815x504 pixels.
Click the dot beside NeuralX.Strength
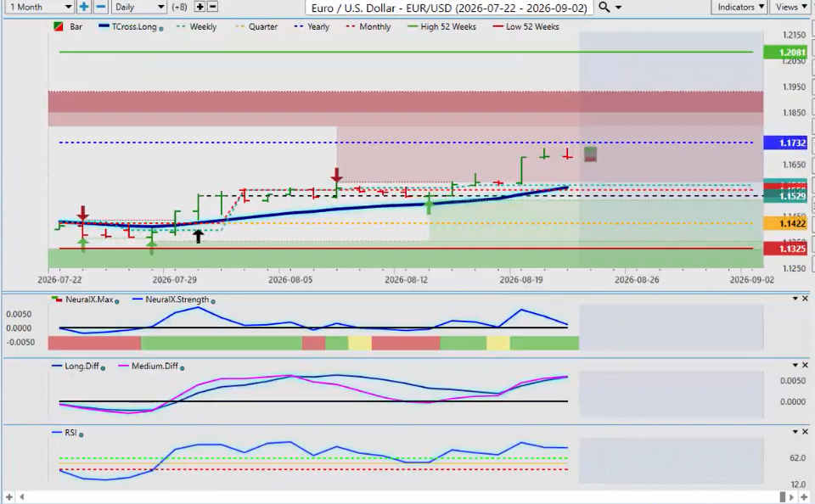coord(213,301)
